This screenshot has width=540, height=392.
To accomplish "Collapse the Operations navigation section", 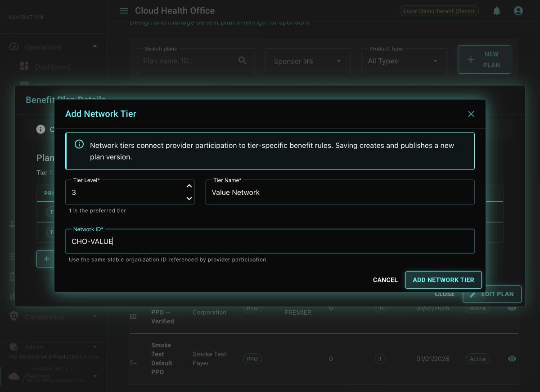I will 95,47.
